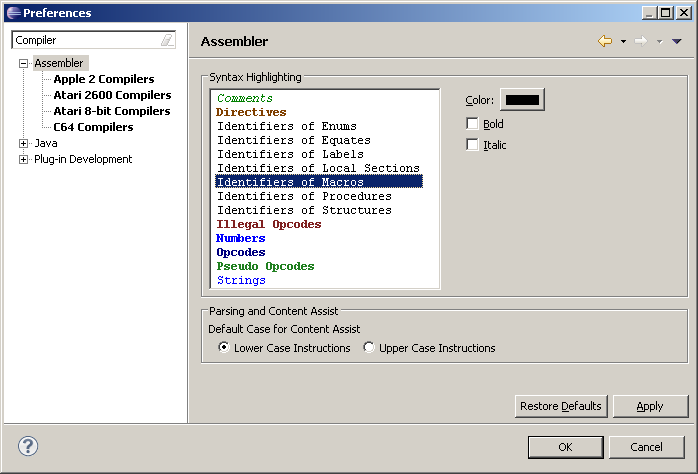Select Identifiers of Equates entry
The height and width of the screenshot is (474, 698).
click(x=293, y=140)
